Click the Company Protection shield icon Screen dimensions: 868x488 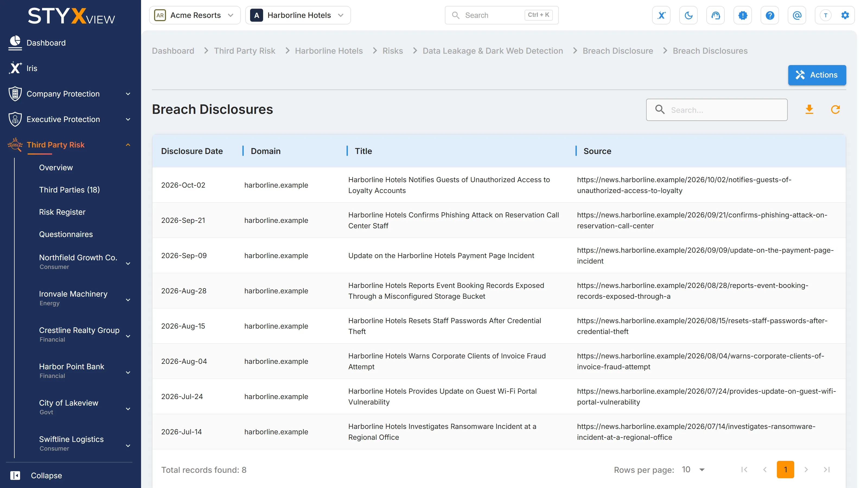point(15,94)
